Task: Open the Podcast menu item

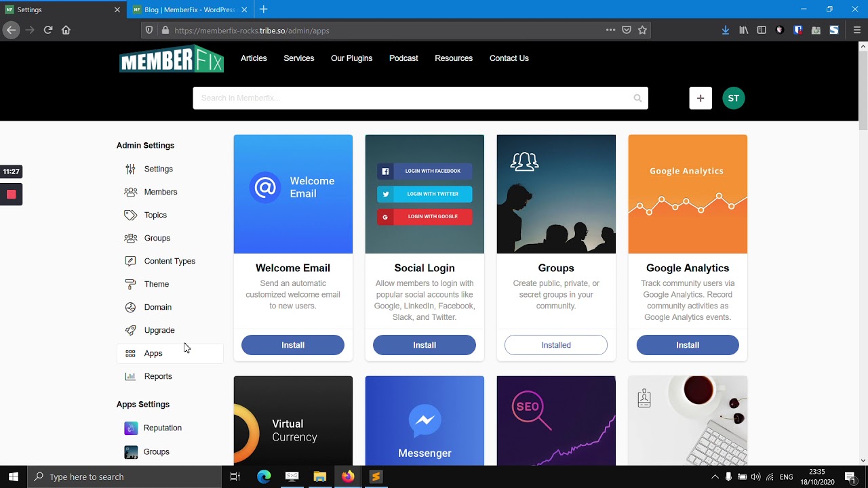Action: coord(403,58)
